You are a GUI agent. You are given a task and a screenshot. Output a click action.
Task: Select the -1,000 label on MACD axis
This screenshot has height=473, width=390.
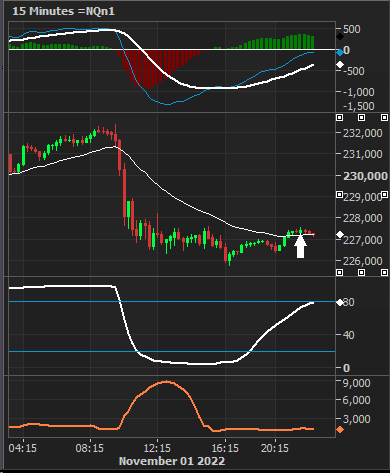pyautogui.click(x=359, y=92)
